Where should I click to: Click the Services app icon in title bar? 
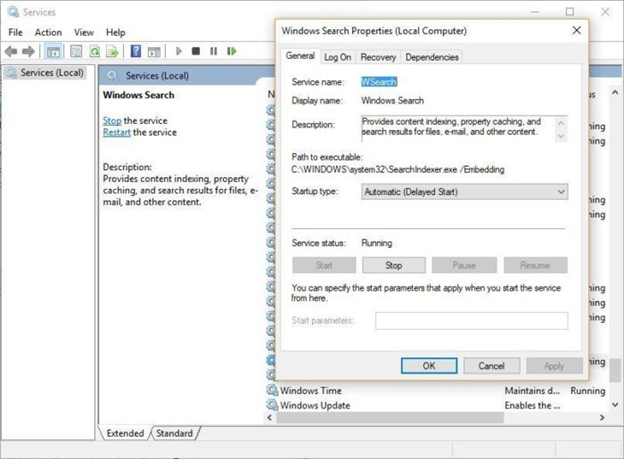click(13, 12)
